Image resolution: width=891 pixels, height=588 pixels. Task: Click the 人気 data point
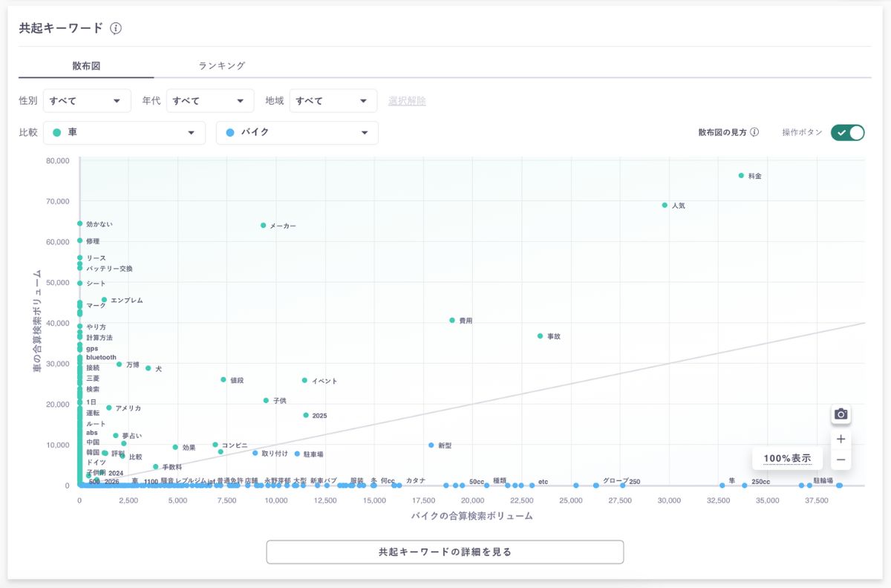tap(665, 206)
